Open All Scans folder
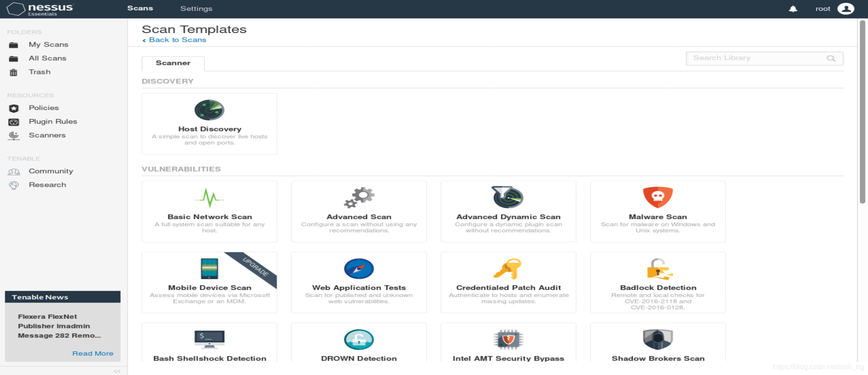The height and width of the screenshot is (375, 868). click(48, 58)
